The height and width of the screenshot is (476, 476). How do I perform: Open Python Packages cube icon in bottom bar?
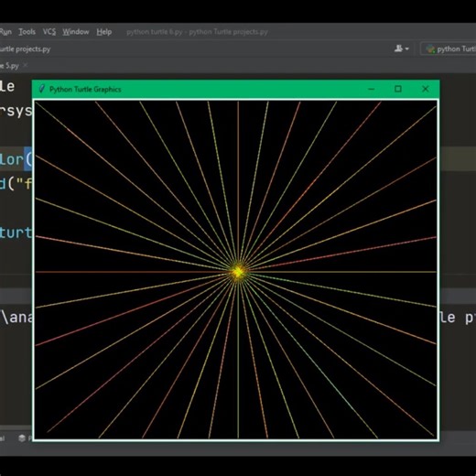tap(22, 438)
